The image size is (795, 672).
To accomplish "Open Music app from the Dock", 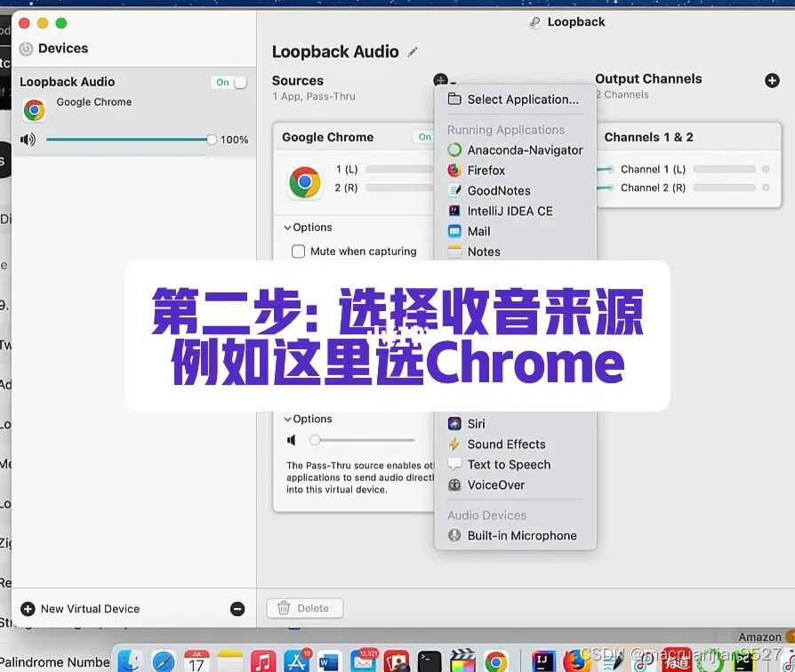I will click(263, 660).
